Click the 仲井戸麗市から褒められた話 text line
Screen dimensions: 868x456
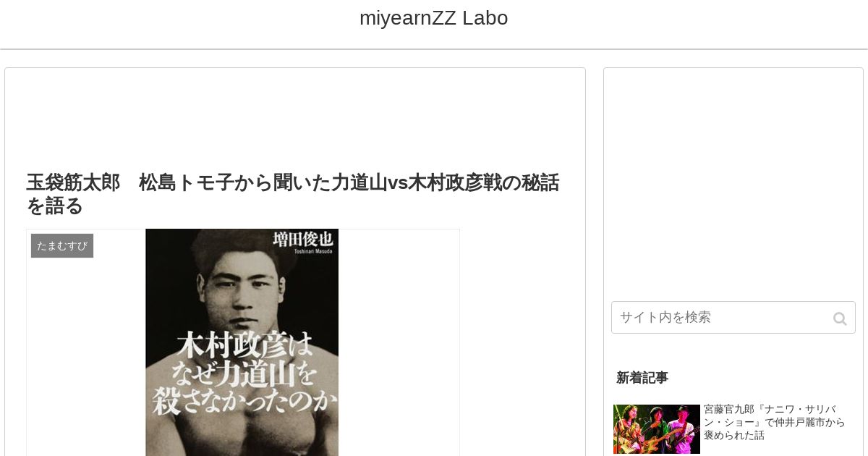click(775, 428)
